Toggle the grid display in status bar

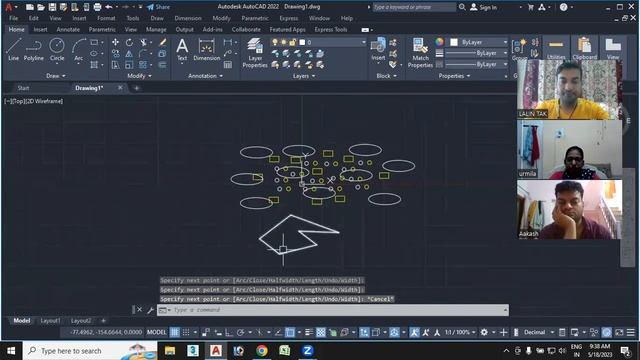[x=174, y=332]
